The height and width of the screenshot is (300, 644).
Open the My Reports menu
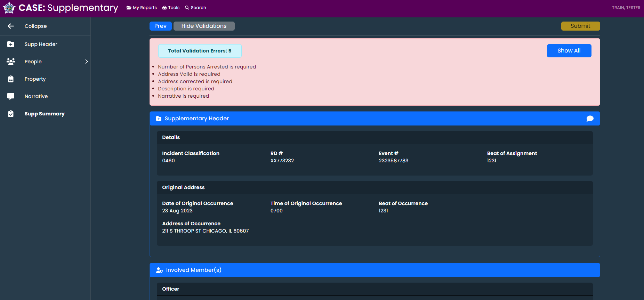142,8
